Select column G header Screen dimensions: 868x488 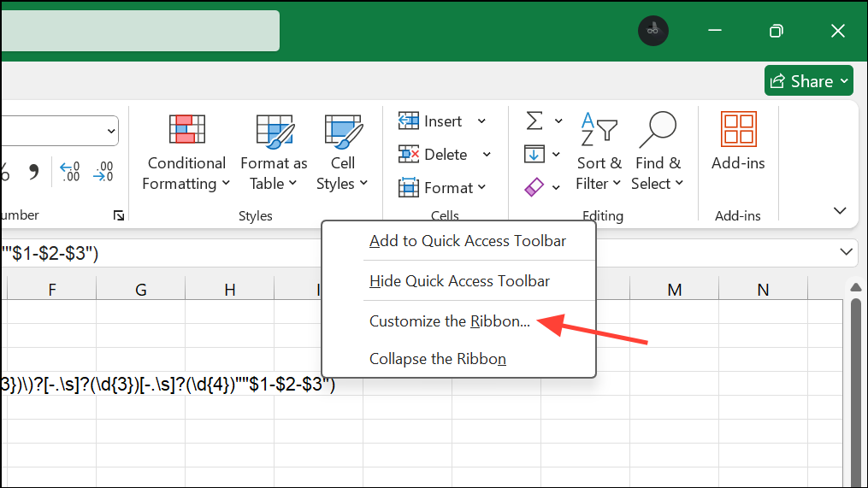(x=141, y=291)
